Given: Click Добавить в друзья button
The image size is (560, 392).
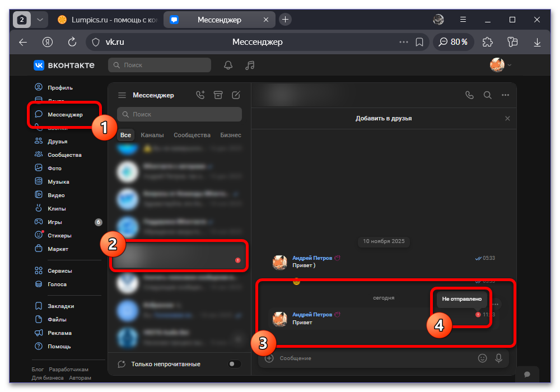Looking at the screenshot, I should tap(384, 118).
